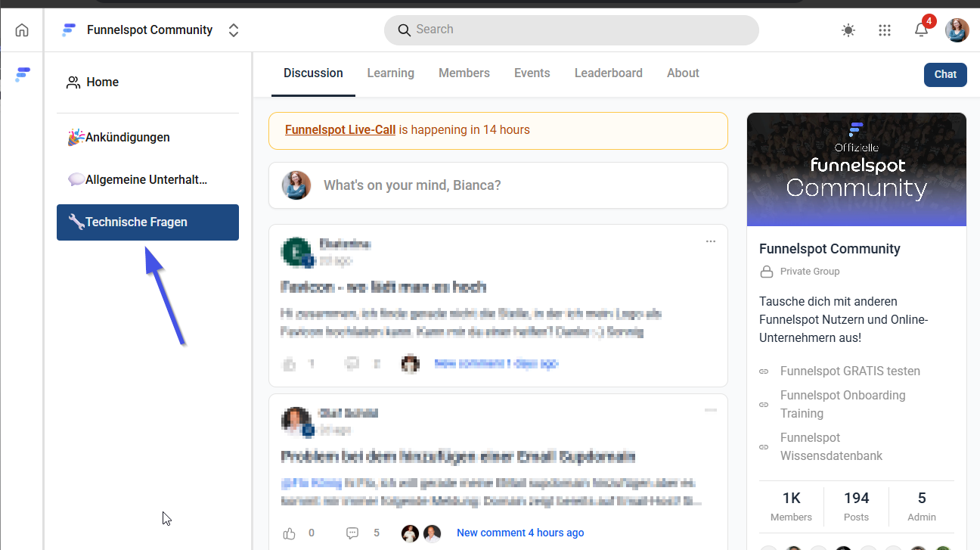
Task: Open the Email Subdomain problem post title
Action: tap(458, 457)
